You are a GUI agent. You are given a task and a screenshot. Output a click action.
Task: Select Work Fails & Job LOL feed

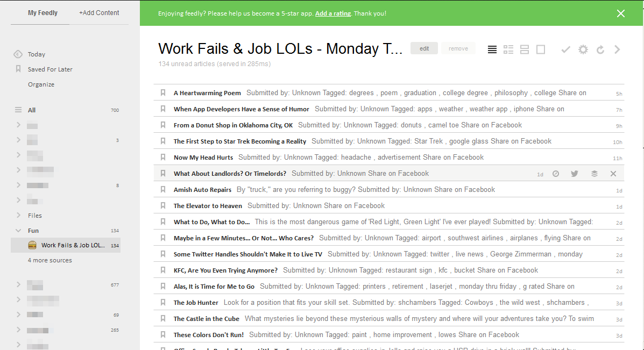[66, 245]
